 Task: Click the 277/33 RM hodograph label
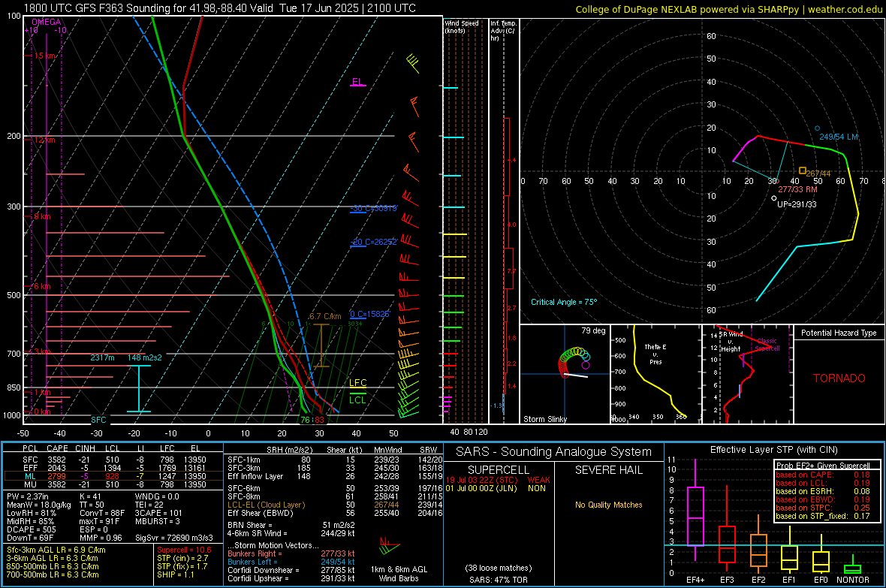(x=797, y=189)
